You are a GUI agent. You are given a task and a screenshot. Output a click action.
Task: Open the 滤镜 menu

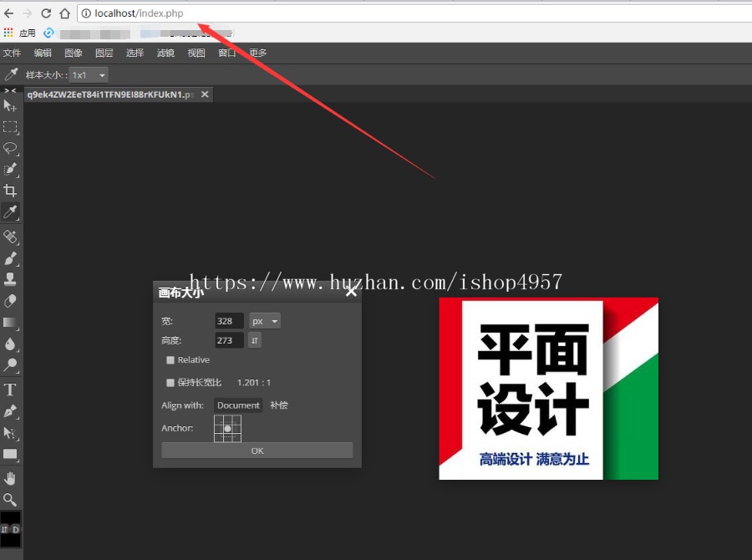[x=165, y=52]
